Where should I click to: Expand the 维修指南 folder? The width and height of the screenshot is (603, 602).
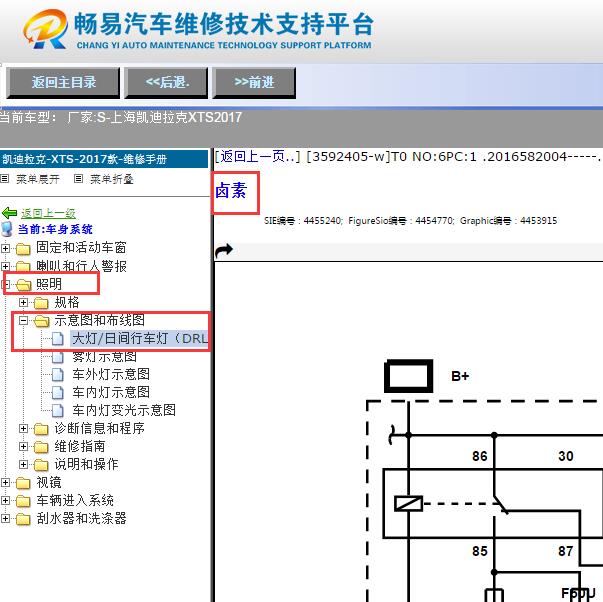pos(23,446)
